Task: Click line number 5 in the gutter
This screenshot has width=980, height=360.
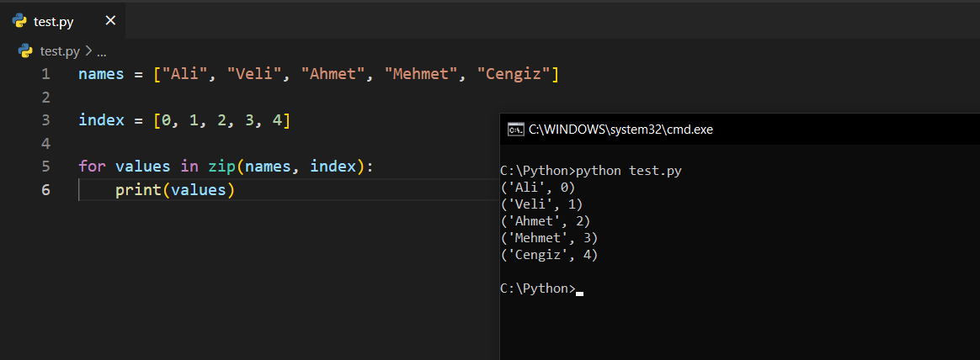Action: point(45,167)
